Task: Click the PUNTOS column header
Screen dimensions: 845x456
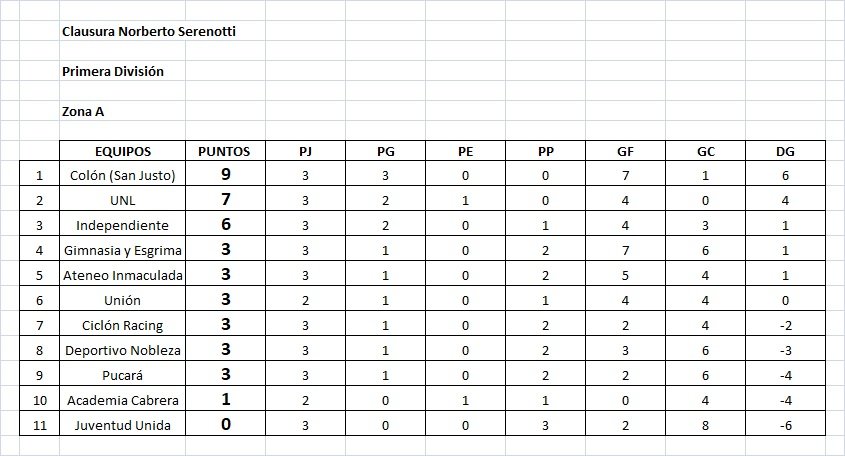Action: 224,151
